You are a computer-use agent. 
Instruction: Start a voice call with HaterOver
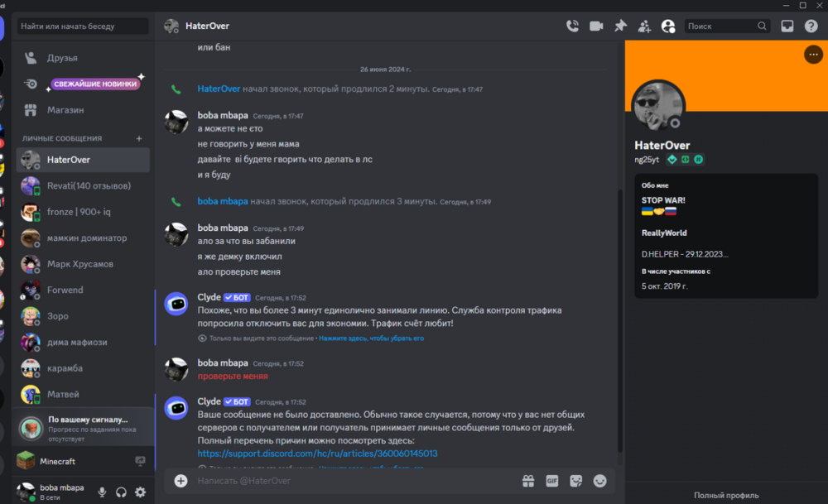[x=572, y=26]
